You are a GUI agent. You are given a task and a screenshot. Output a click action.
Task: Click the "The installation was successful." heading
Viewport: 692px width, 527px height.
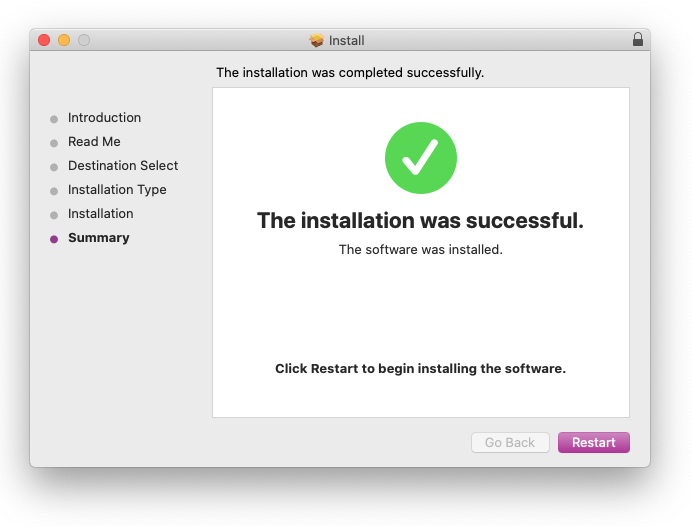tap(420, 220)
